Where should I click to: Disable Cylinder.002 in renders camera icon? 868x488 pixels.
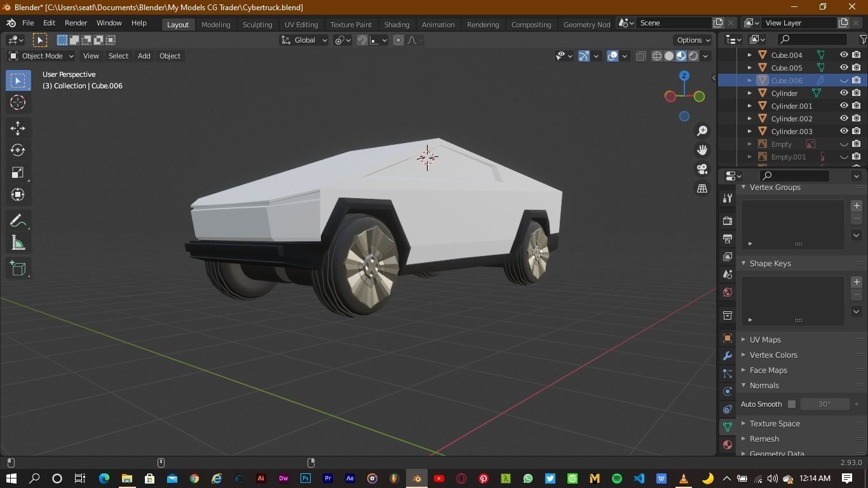(857, 118)
